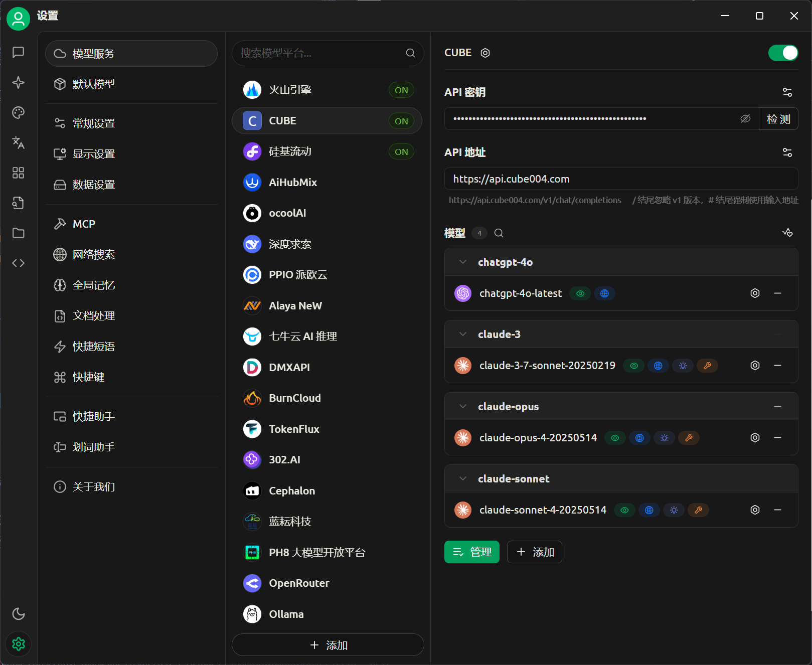Collapse the chatgpt-4o model group
This screenshot has height=665, width=812.
463,262
